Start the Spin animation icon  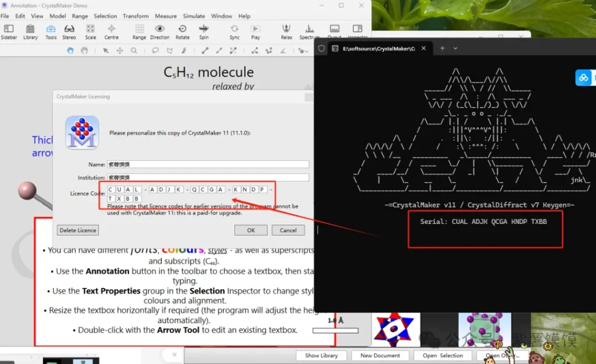pos(204,31)
